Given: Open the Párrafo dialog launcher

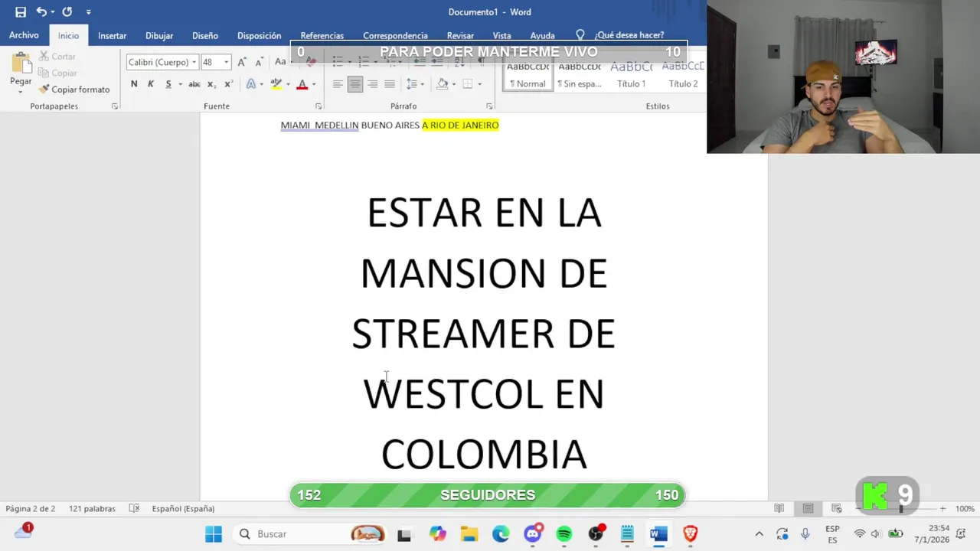Looking at the screenshot, I should 489,106.
